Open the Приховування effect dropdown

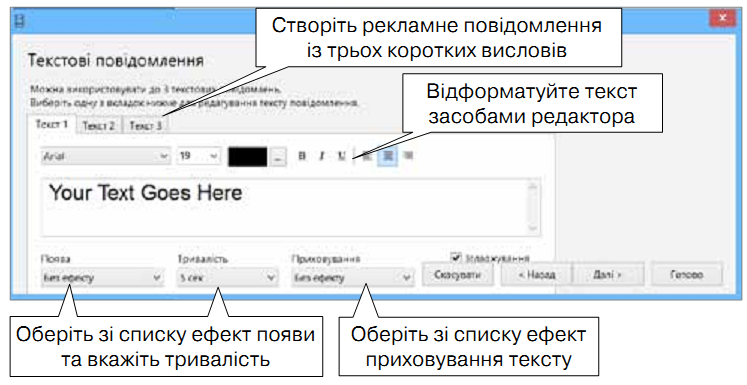[x=353, y=277]
